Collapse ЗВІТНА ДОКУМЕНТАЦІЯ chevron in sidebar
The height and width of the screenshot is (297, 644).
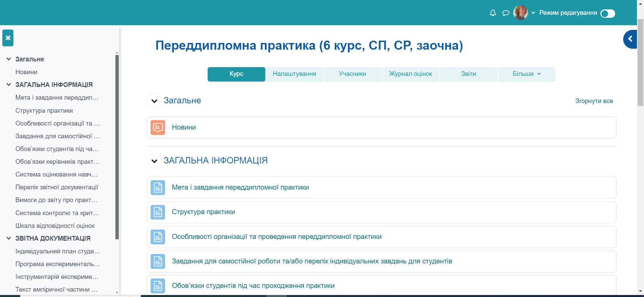[x=9, y=238]
